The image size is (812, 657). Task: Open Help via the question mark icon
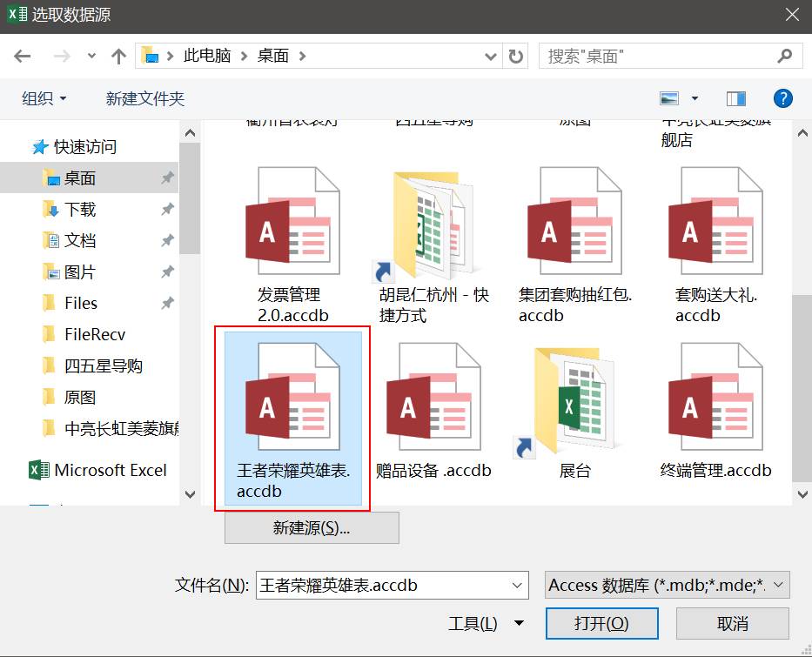[x=782, y=97]
